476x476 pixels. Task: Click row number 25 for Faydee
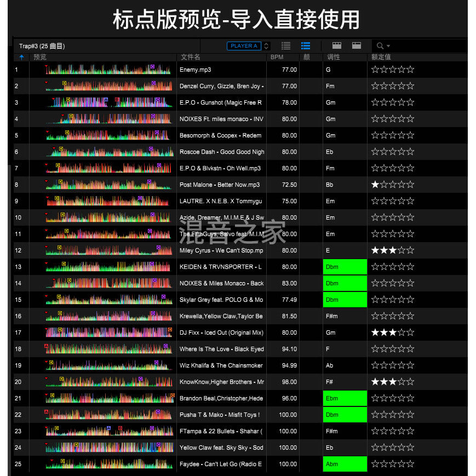coord(18,464)
